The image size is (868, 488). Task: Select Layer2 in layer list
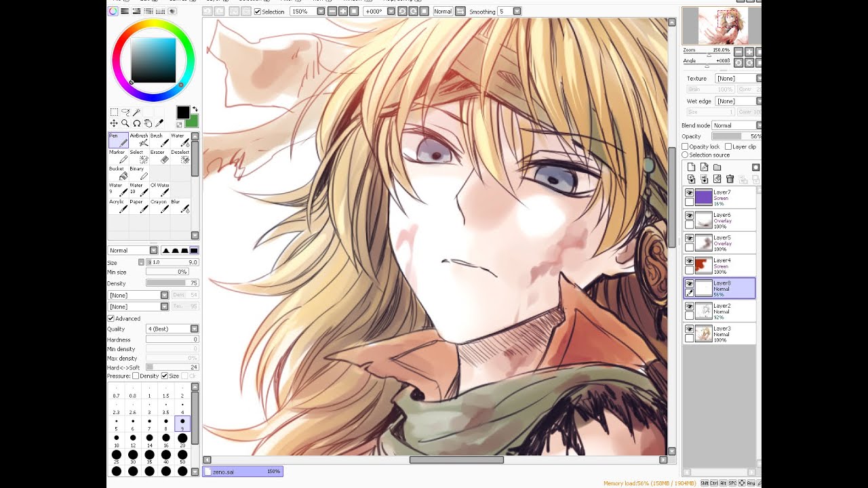coord(719,311)
